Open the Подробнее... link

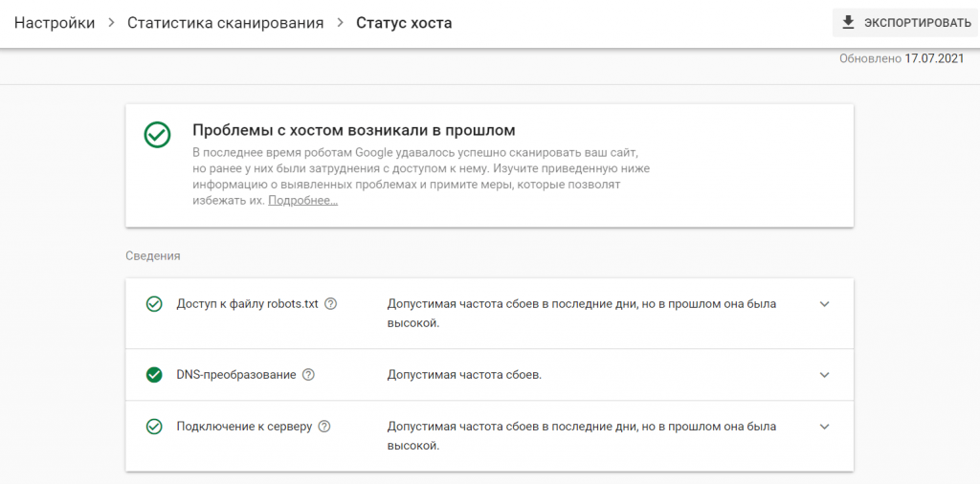point(302,201)
